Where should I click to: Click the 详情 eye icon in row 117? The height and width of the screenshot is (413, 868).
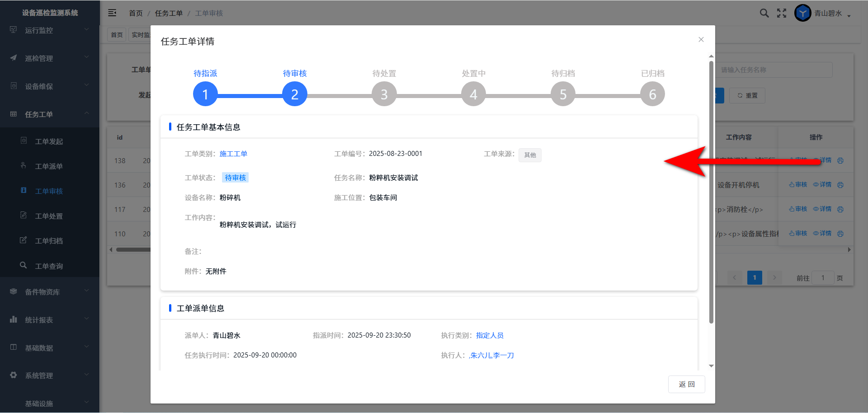point(822,209)
